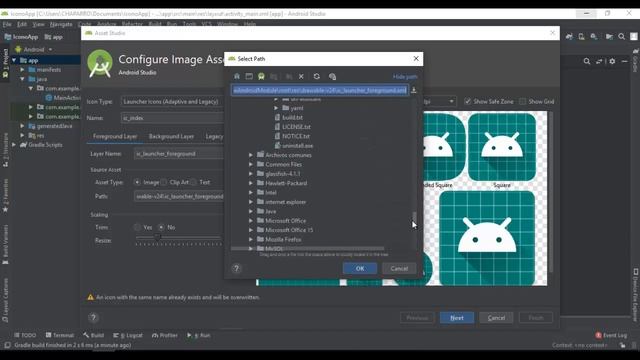
Task: Switch to Legacy tab
Action: click(x=214, y=136)
